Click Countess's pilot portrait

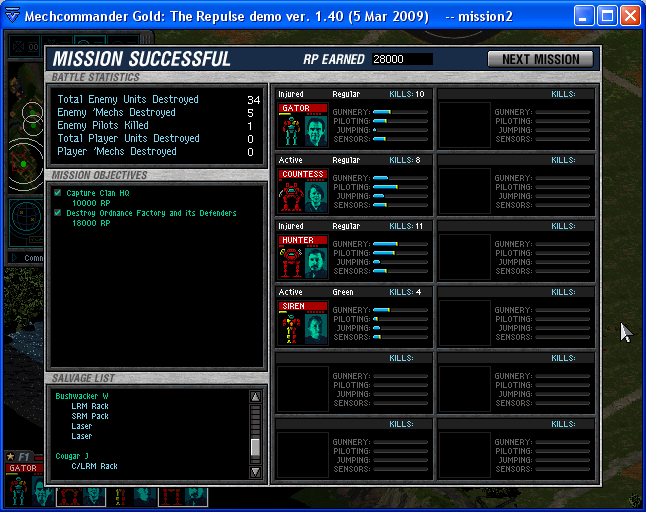[316, 197]
